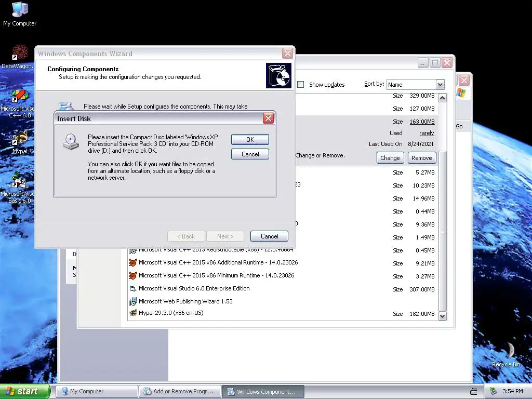The image size is (532, 399).
Task: Click the keyboard icon in taskbar
Action: click(x=474, y=391)
